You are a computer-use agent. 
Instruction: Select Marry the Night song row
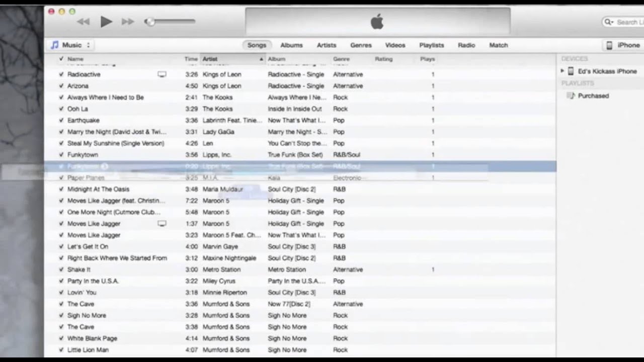tap(300, 132)
